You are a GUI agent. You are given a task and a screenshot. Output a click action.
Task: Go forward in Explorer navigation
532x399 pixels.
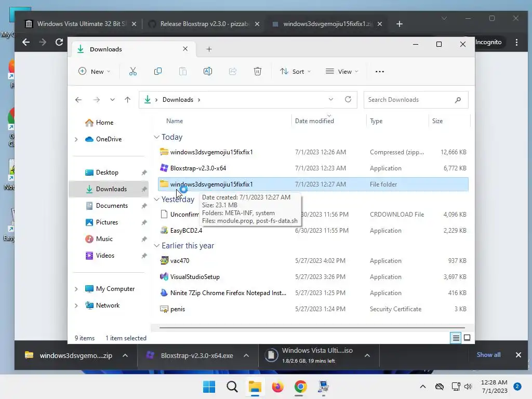[96, 100]
